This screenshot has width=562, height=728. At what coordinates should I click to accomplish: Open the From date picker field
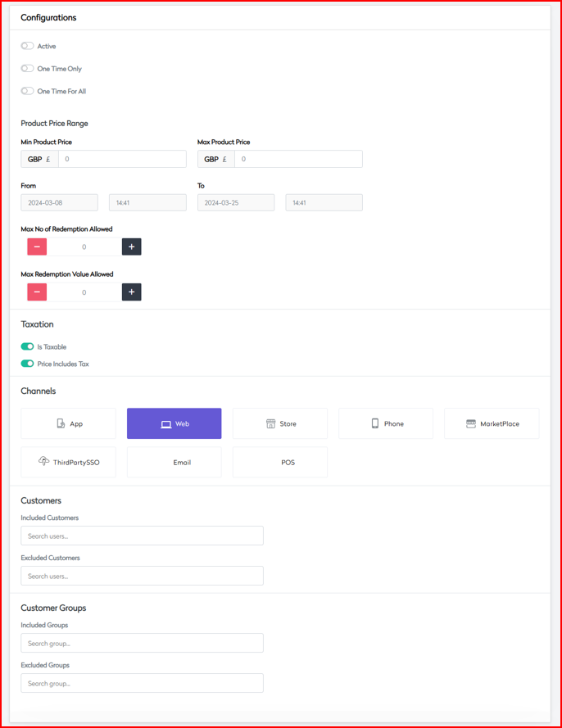coord(59,202)
